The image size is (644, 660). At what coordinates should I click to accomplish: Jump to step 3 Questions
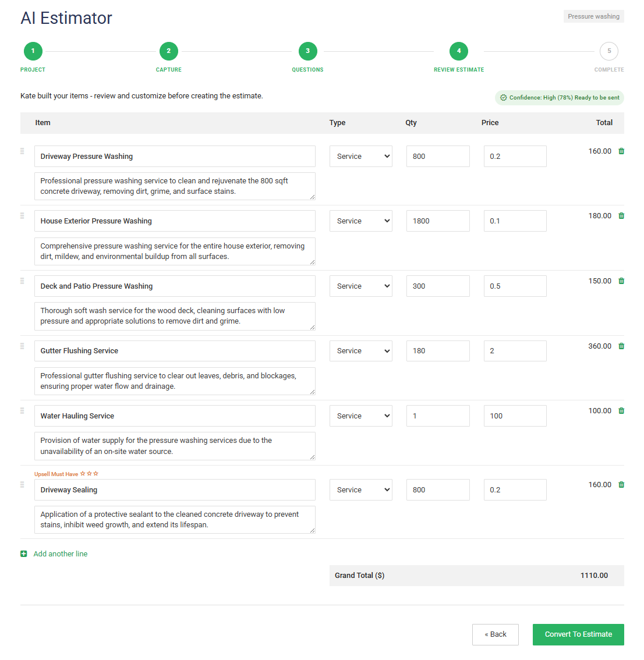point(307,51)
